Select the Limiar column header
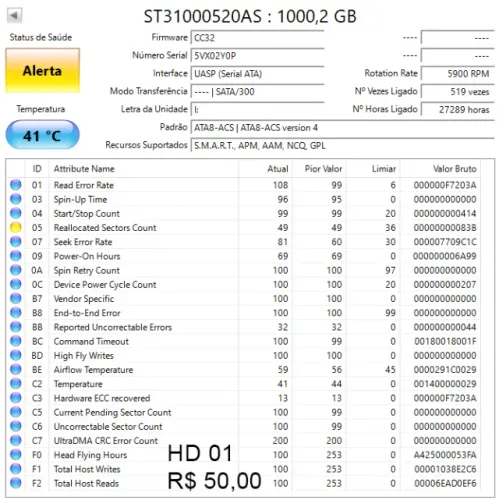 (373, 169)
